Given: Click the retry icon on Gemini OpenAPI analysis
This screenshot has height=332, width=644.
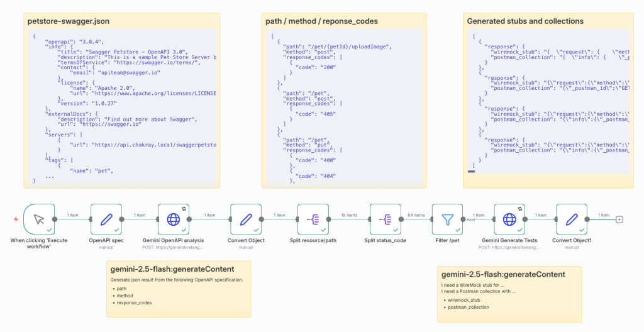Looking at the screenshot, I should point(184,207).
